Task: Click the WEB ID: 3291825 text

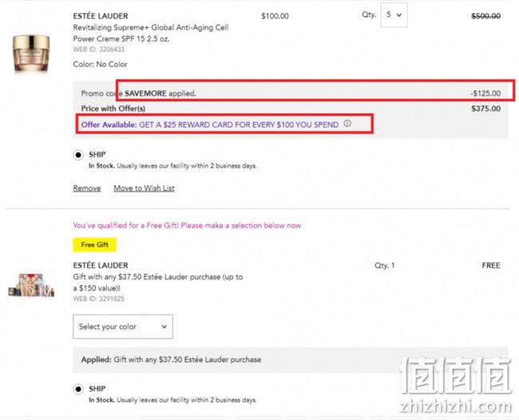Action: [x=99, y=299]
